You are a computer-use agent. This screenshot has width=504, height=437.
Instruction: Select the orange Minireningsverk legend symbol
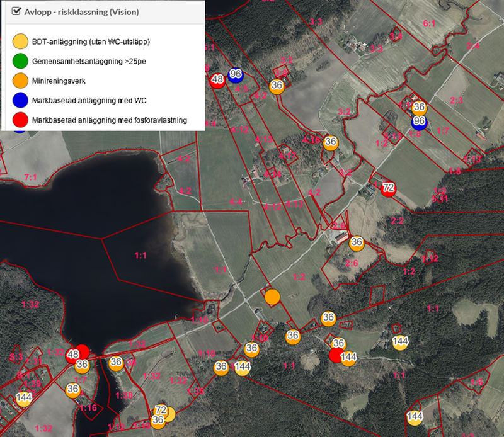click(x=20, y=81)
